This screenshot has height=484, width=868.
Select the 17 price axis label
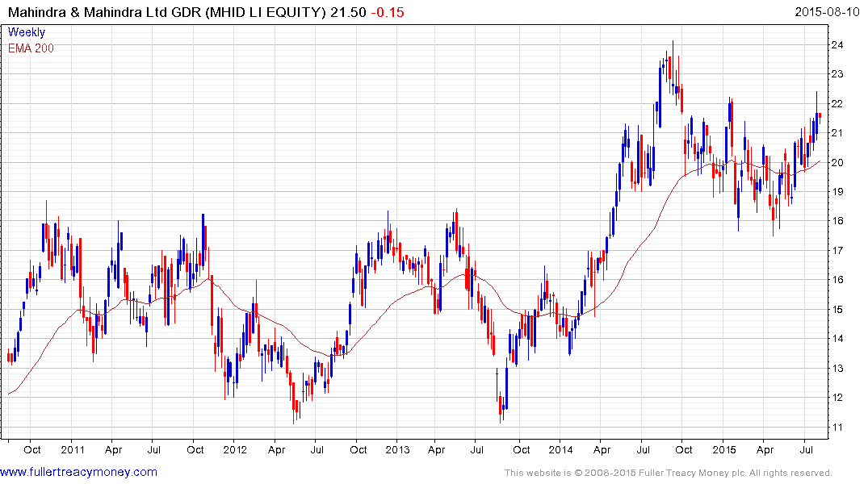pos(837,251)
